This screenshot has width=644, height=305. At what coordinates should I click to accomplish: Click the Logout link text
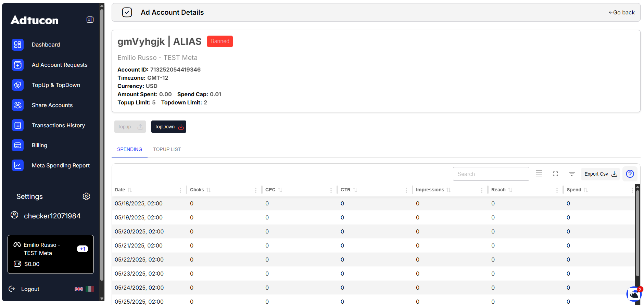coord(30,289)
